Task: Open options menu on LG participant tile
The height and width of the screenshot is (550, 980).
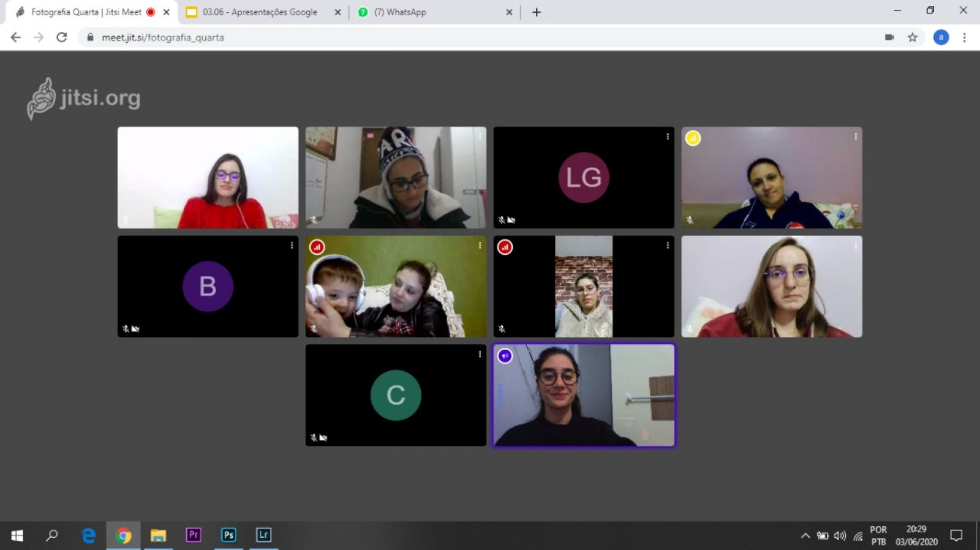Action: [668, 137]
